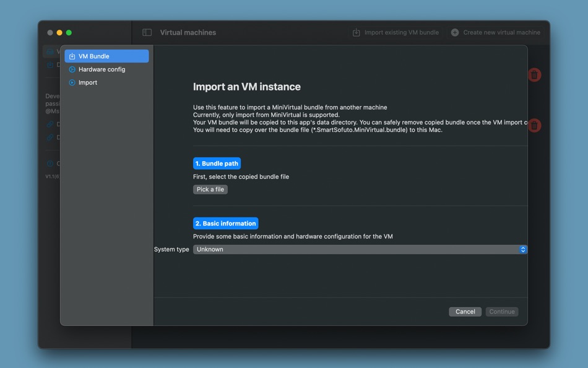588x368 pixels.
Task: Click "Currently, only import from MiniVirtual is supported."
Action: click(266, 115)
